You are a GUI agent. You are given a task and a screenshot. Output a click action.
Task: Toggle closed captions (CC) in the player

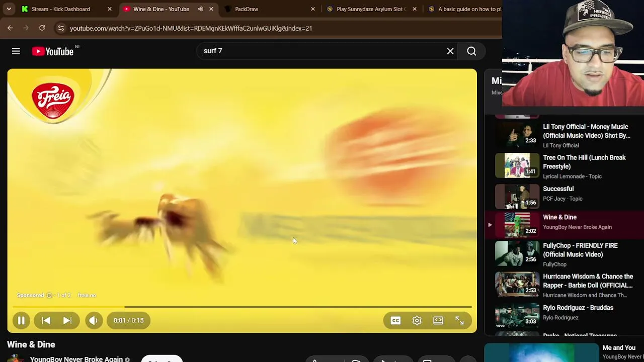tap(395, 320)
